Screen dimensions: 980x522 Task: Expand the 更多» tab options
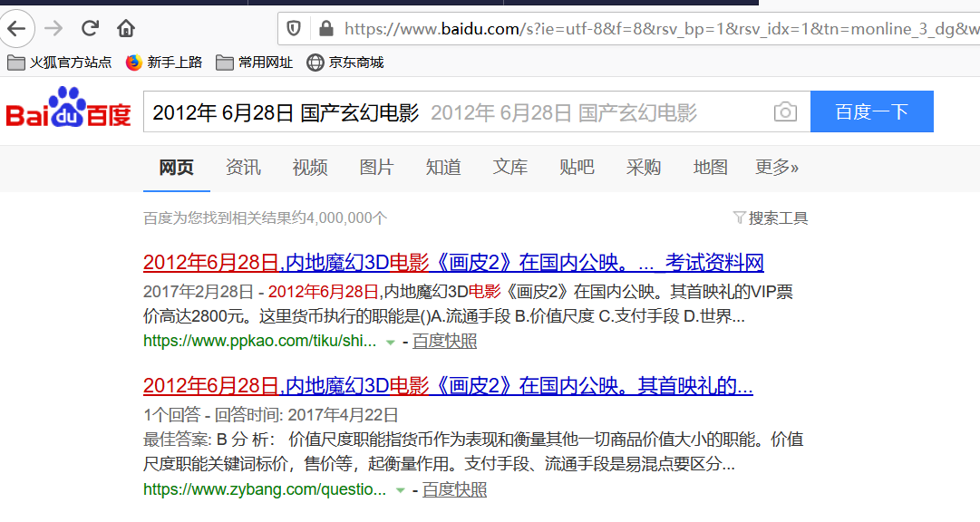pyautogui.click(x=777, y=168)
